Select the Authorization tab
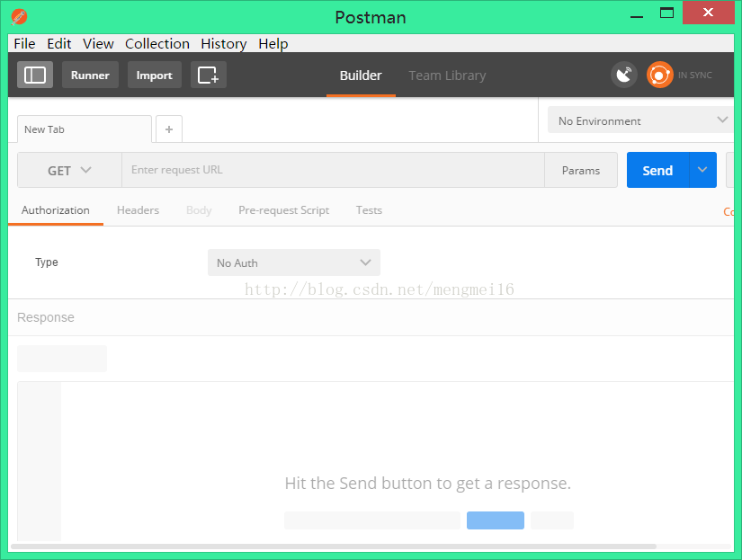This screenshot has height=560, width=742. [56, 210]
